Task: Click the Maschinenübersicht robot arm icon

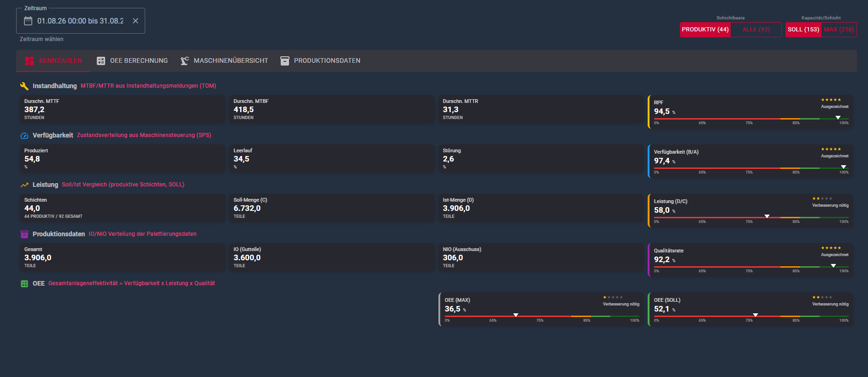Action: [x=184, y=61]
